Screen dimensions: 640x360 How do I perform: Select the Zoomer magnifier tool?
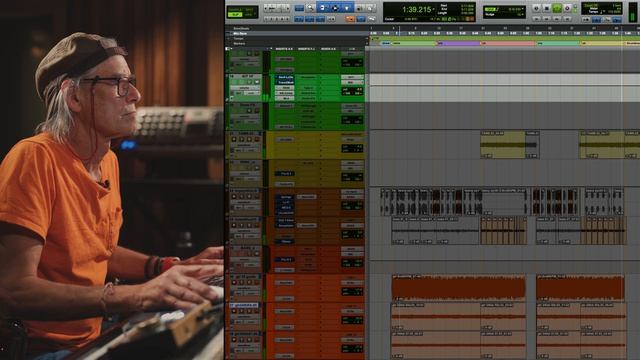click(310, 8)
